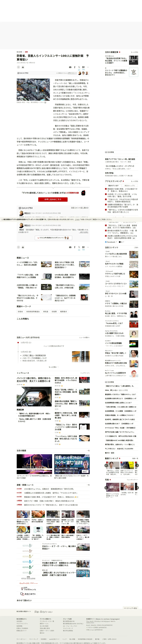Click the 記事 breadcrumb link
The image size is (142, 644).
26,52
